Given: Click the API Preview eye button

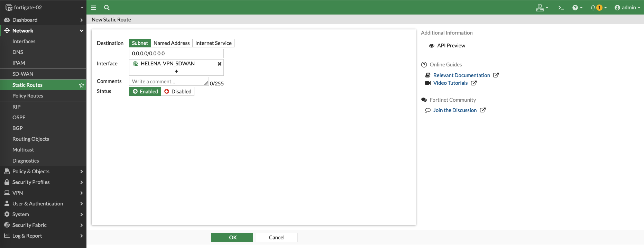Looking at the screenshot, I should pos(447,46).
